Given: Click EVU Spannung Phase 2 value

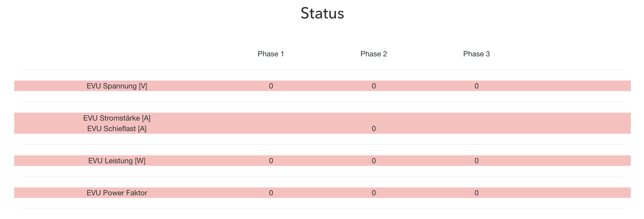Looking at the screenshot, I should tap(374, 86).
